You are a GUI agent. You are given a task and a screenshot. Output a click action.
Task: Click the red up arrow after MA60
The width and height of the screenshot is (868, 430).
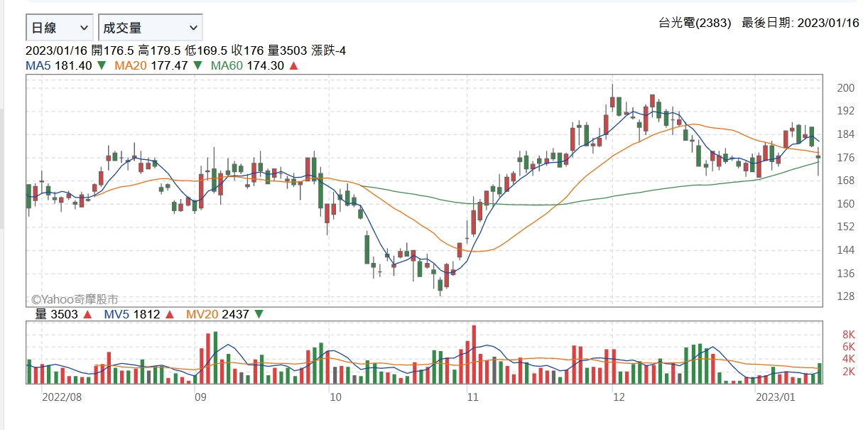tap(293, 65)
